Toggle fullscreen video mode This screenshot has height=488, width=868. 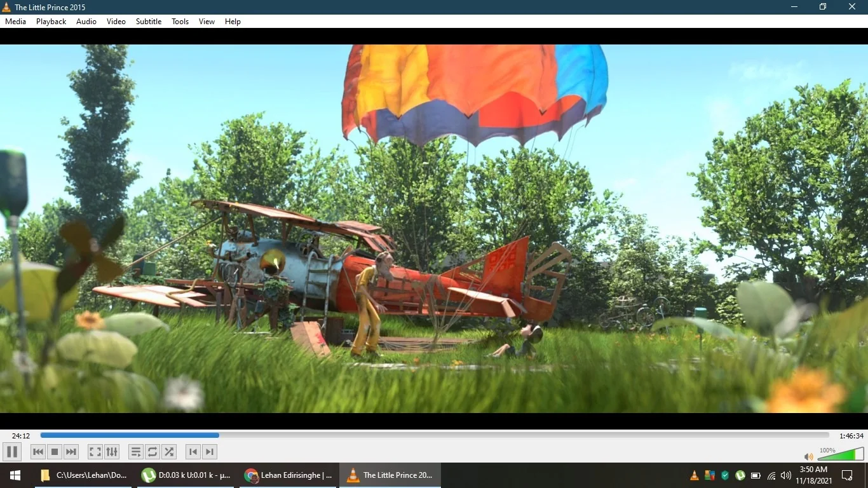click(95, 452)
